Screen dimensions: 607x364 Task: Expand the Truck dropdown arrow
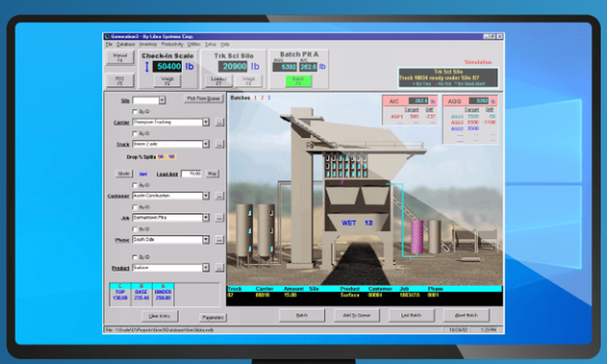click(206, 144)
